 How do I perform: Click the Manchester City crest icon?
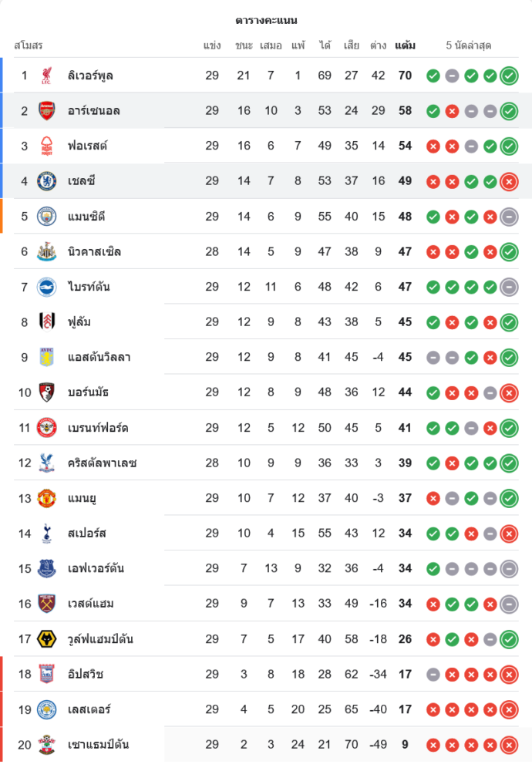click(x=47, y=217)
